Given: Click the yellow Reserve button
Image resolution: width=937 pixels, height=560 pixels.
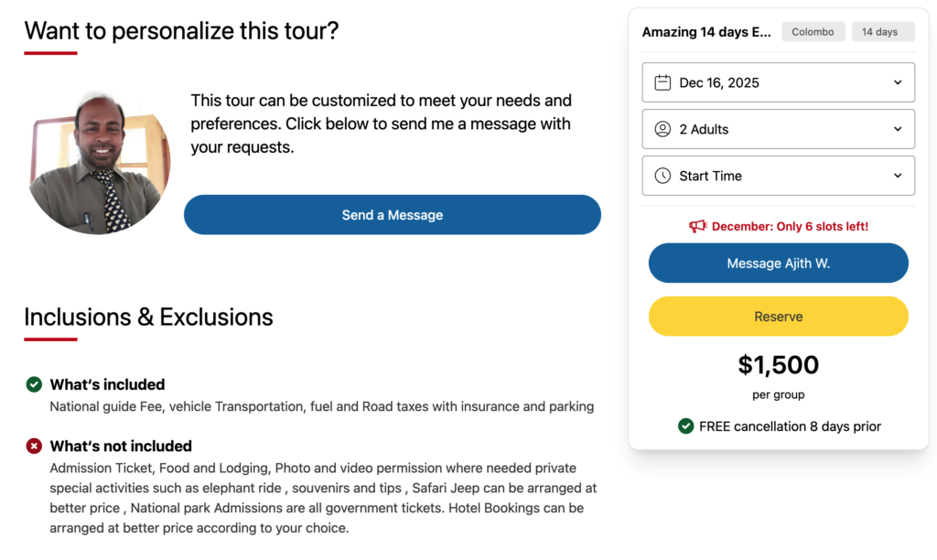Looking at the screenshot, I should 778,315.
